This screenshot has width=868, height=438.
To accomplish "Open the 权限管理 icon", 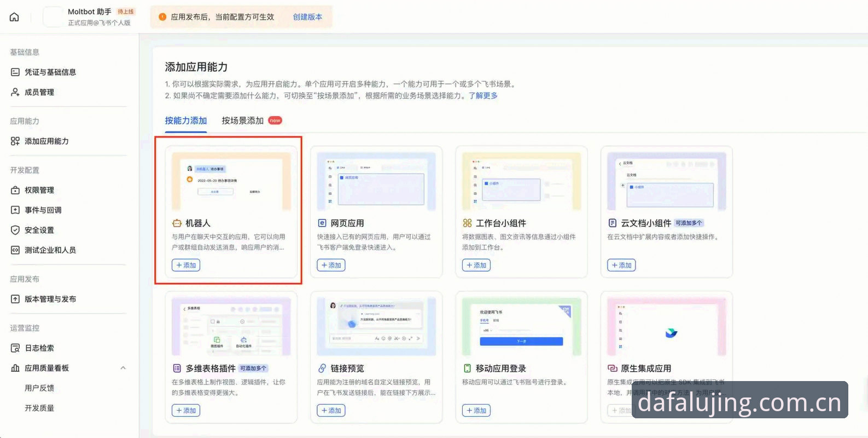I will pyautogui.click(x=15, y=190).
